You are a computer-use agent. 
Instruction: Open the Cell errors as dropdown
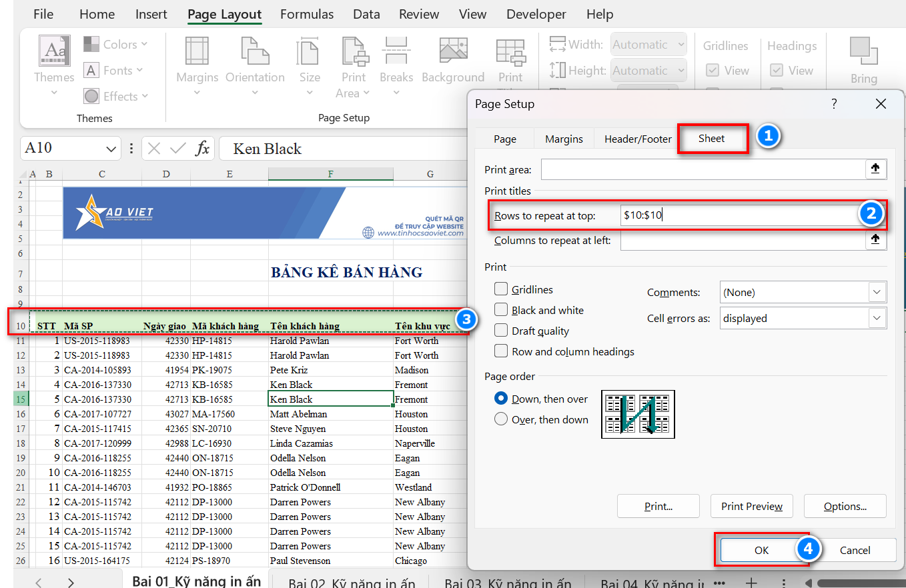click(x=876, y=319)
